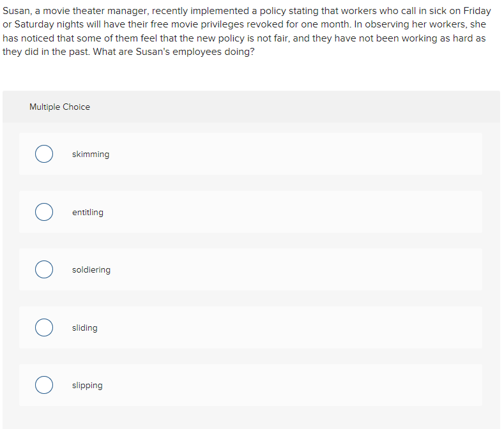This screenshot has height=429, width=504.
Task: Pick the sliding radio button
Action: click(44, 327)
